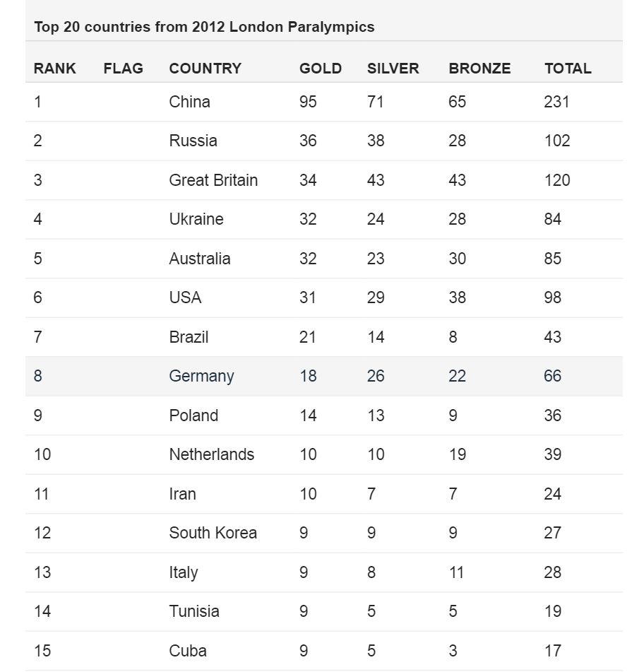The width and height of the screenshot is (627, 672).
Task: Click the FLAG column header
Action: point(123,69)
